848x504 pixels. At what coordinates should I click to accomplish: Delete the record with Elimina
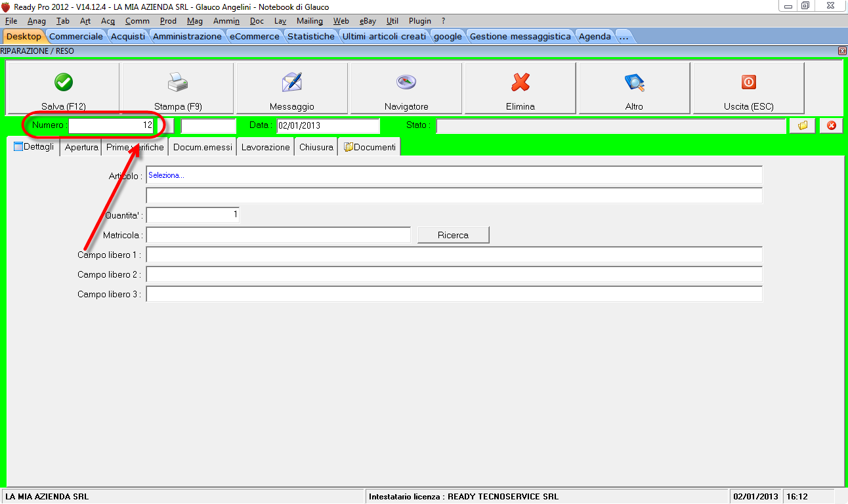point(520,89)
